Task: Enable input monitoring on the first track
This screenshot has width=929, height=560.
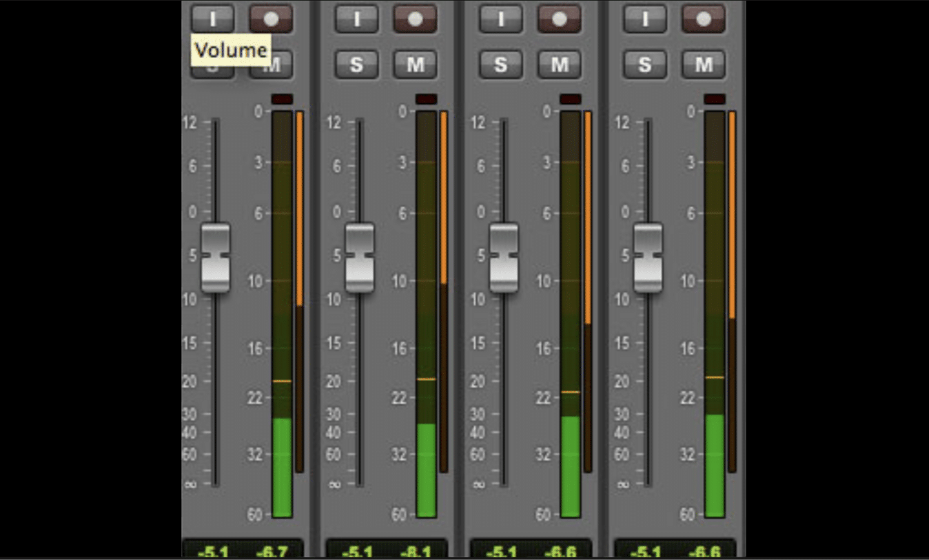Action: coord(213,19)
